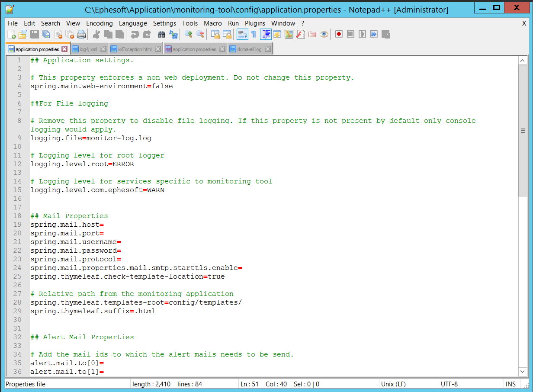533x392 pixels.
Task: Start macro recording with the red dot
Action: coord(339,34)
